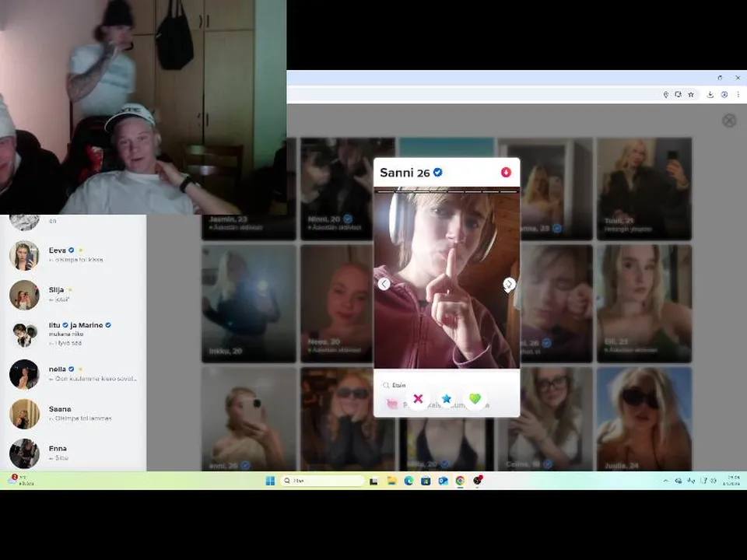Click the volume icon in system tray
The height and width of the screenshot is (560, 747).
click(x=714, y=481)
